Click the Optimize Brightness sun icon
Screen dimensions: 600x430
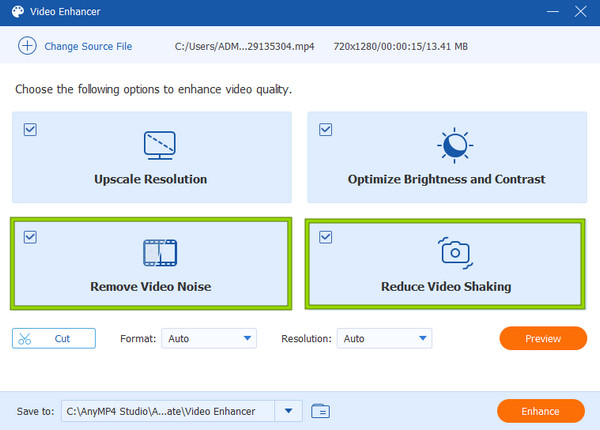tap(455, 145)
